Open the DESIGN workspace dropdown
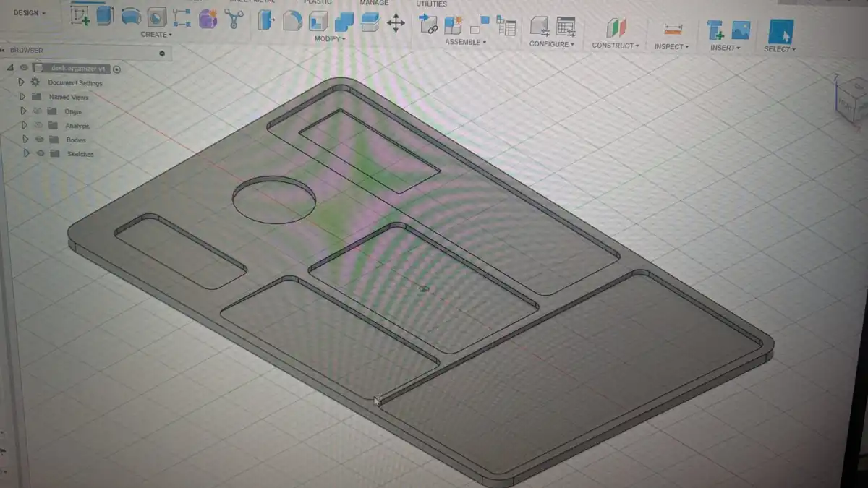Viewport: 868px width, 488px height. pyautogui.click(x=28, y=12)
